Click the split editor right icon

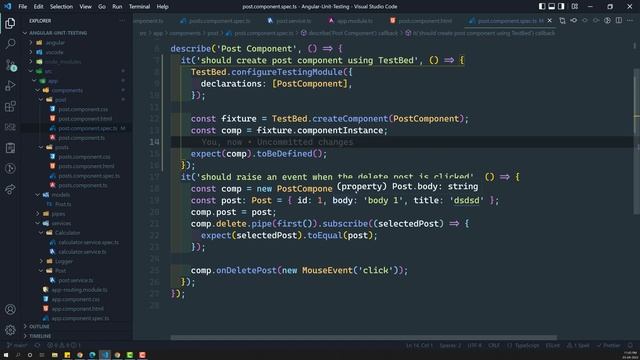(619, 20)
